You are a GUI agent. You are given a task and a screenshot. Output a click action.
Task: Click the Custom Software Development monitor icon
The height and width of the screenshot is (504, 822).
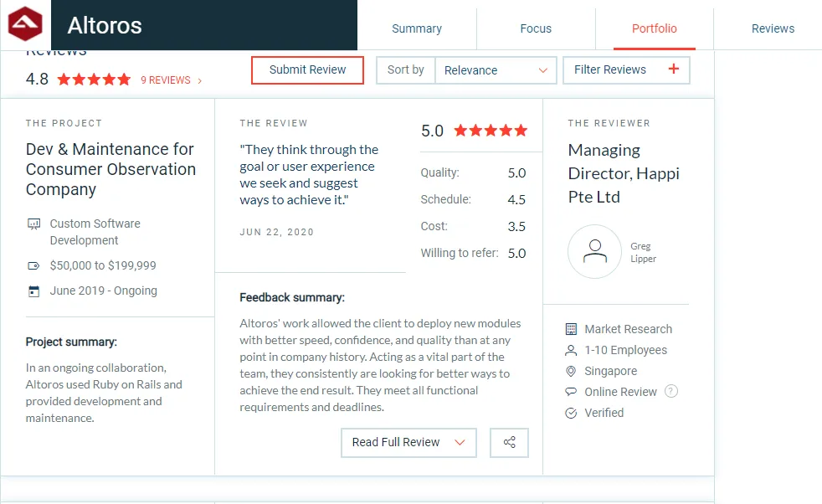click(x=33, y=224)
